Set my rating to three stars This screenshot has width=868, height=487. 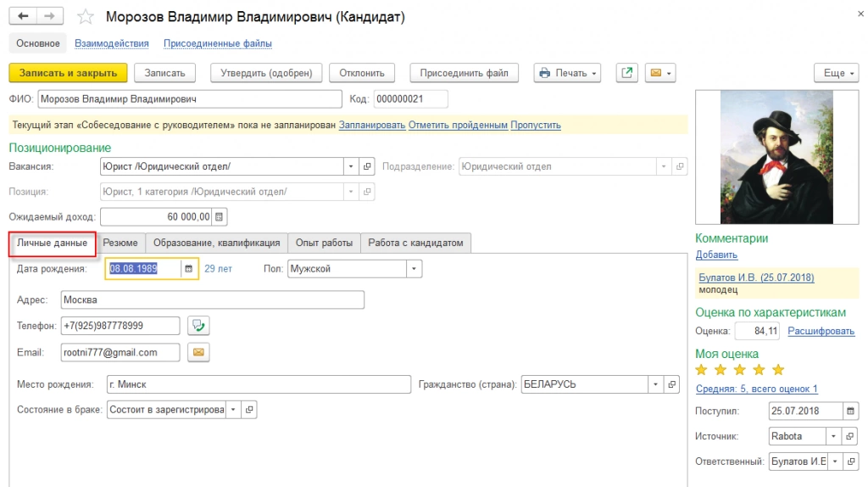coord(740,370)
